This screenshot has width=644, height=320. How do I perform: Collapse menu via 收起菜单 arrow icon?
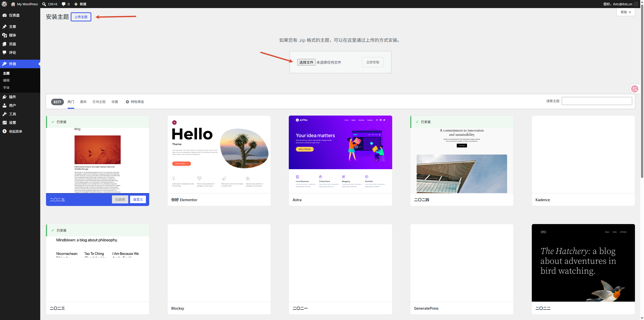tap(5, 131)
